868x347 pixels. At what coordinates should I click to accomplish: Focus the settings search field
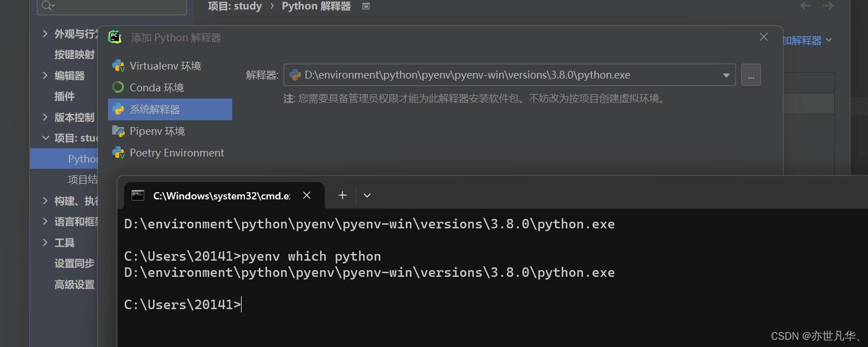(x=112, y=6)
